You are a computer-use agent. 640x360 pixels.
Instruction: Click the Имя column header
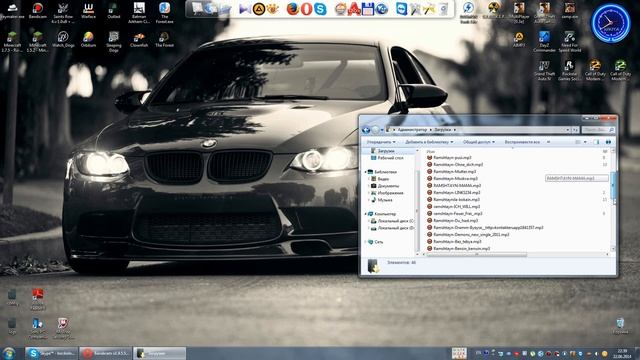click(431, 151)
